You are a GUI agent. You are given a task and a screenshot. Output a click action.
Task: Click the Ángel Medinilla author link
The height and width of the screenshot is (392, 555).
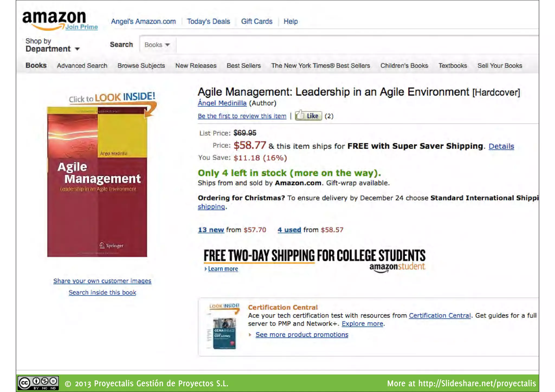pos(222,103)
